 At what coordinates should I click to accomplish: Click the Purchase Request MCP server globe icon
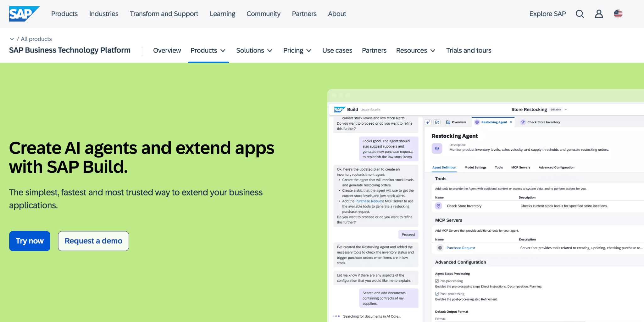coord(440,248)
